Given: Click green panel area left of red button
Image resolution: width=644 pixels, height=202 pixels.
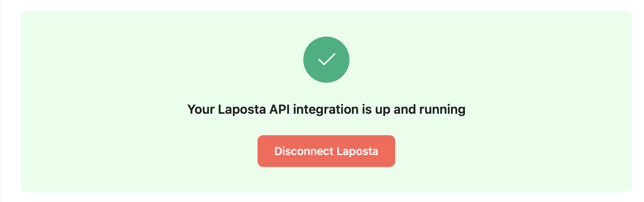Looking at the screenshot, I should 139,151.
